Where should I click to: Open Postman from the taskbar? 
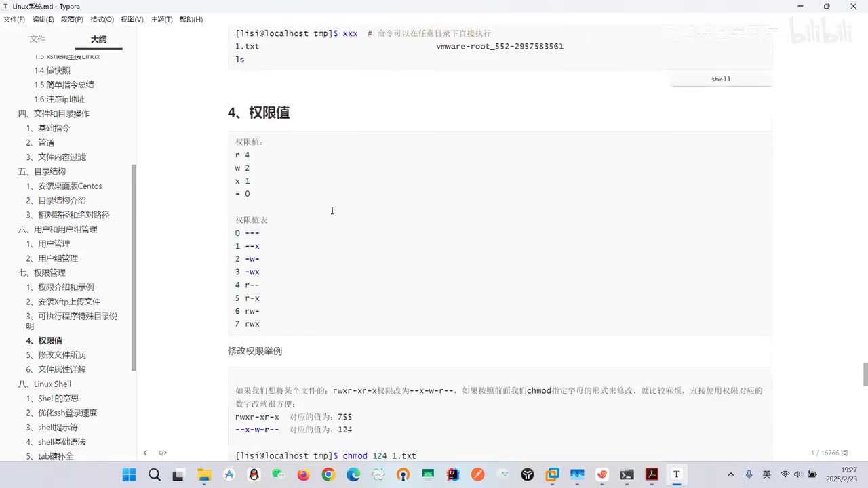click(x=478, y=474)
